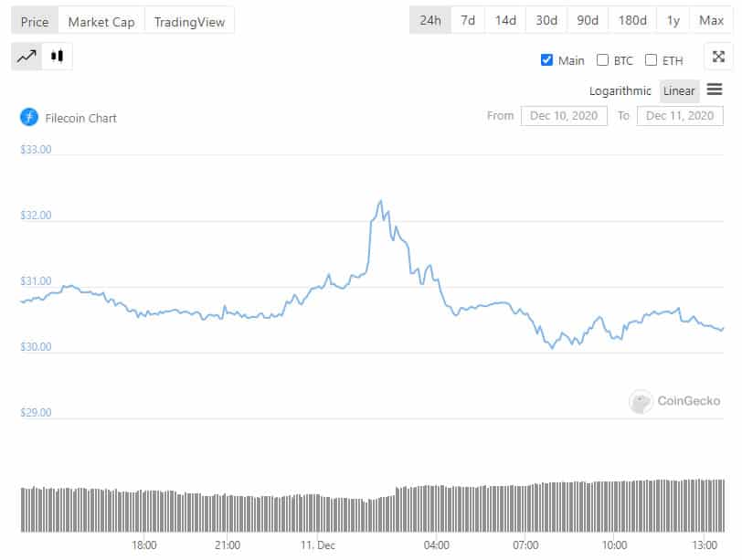Open the From date field
The height and width of the screenshot is (560, 742).
564,116
